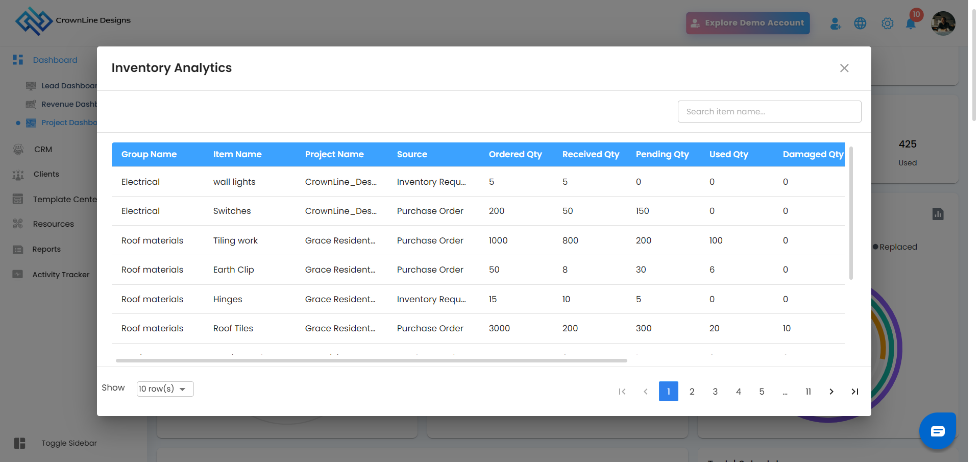Open Project Dashboard in the sidebar
Image resolution: width=980 pixels, height=462 pixels.
(69, 123)
